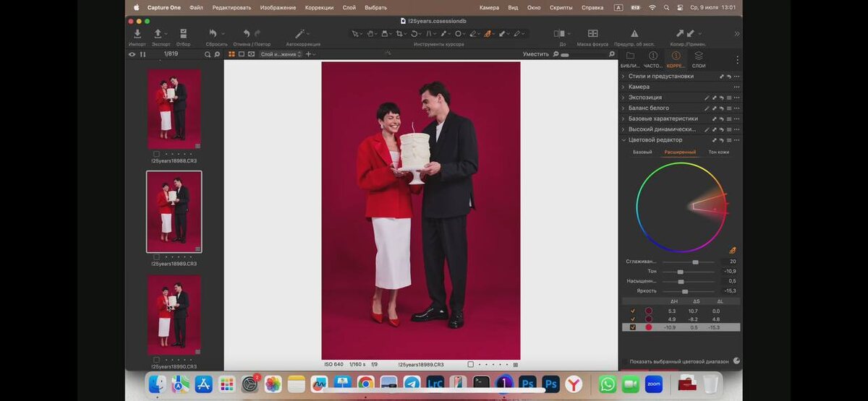Select the Базовый color editor tab
Screen dimensions: 868x401
(x=642, y=152)
